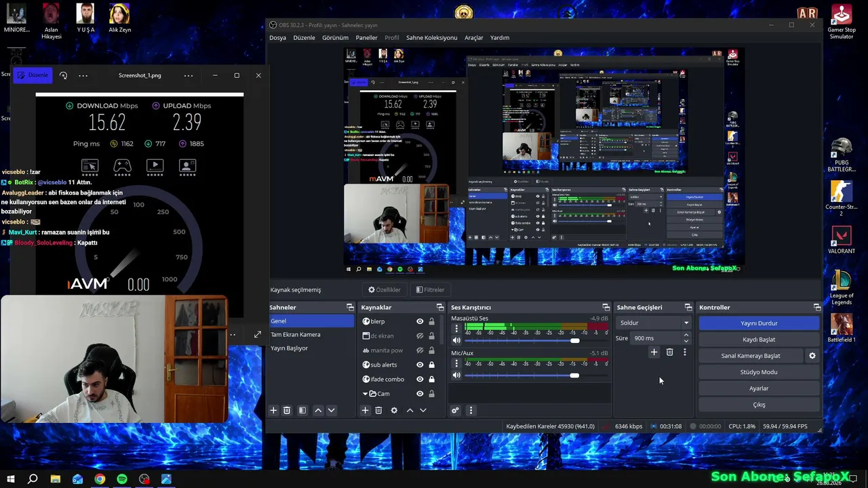Hide the ifade combo source
868x488 pixels.
[x=420, y=379]
